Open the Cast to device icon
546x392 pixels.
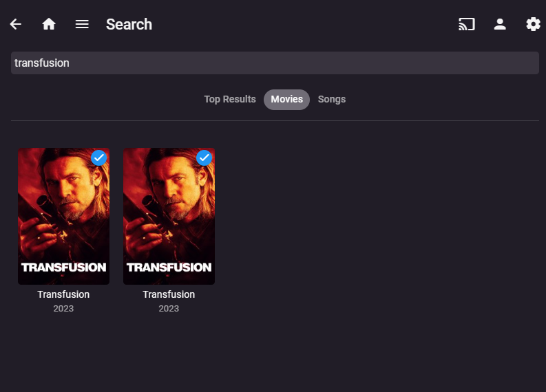pyautogui.click(x=467, y=24)
